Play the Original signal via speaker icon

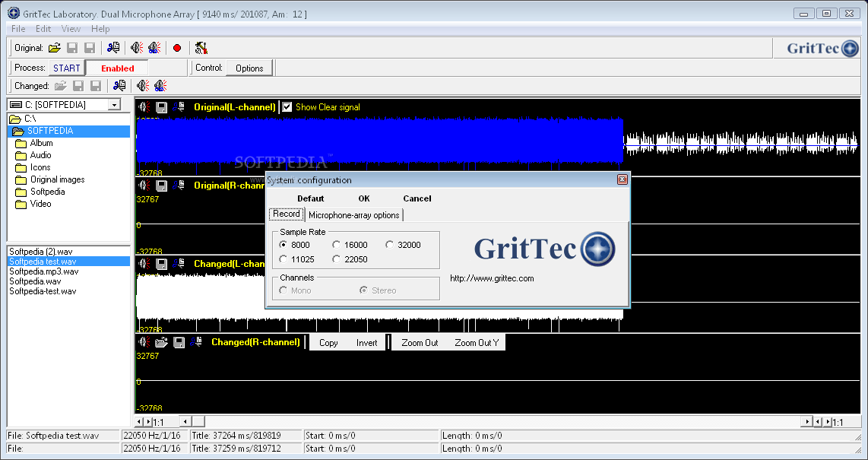[x=137, y=47]
